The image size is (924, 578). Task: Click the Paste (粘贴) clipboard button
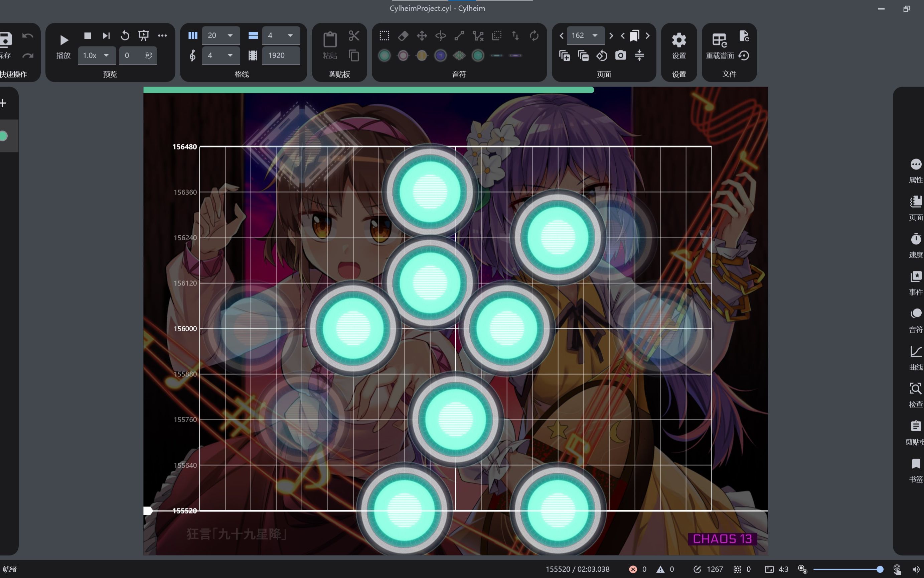[330, 45]
